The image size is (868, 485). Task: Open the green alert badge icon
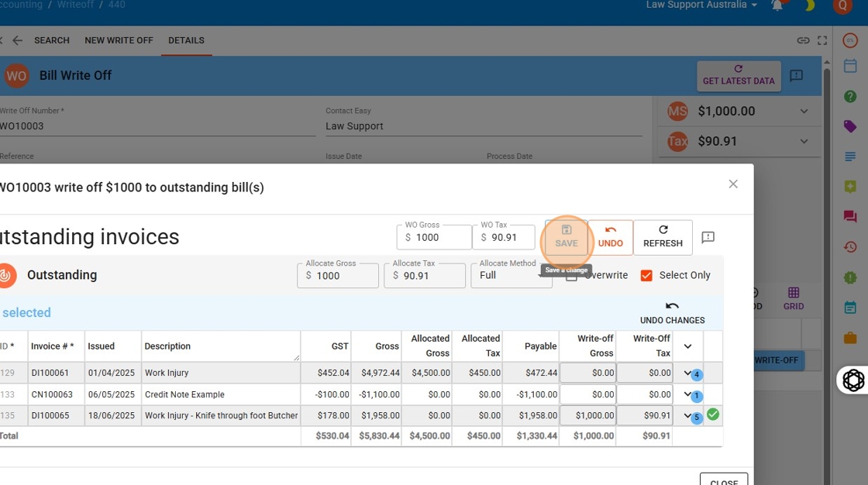[x=850, y=277]
